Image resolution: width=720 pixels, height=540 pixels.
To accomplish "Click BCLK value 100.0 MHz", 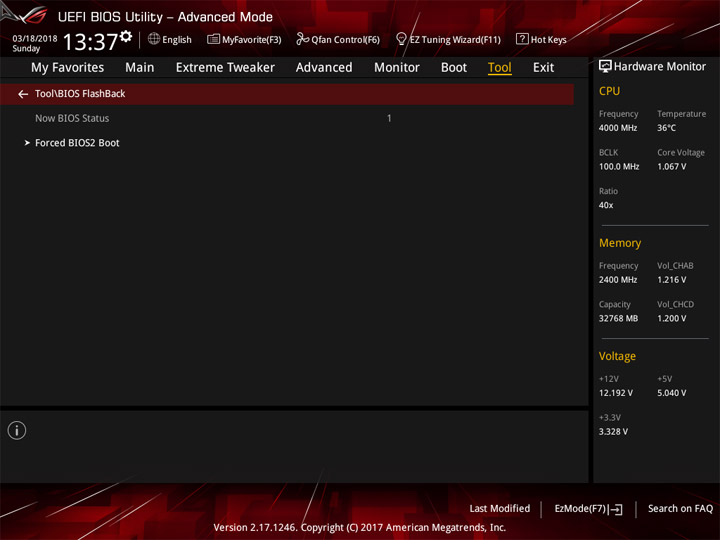I will 619,167.
